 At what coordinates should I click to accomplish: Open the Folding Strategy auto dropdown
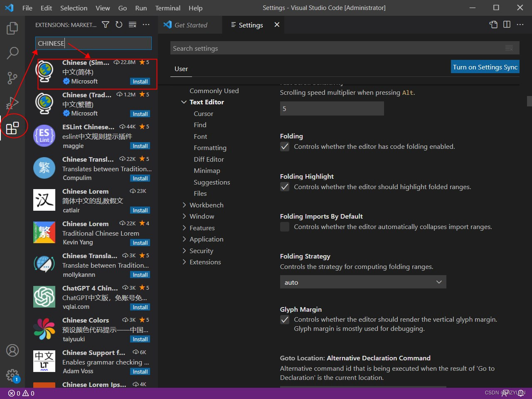(363, 282)
